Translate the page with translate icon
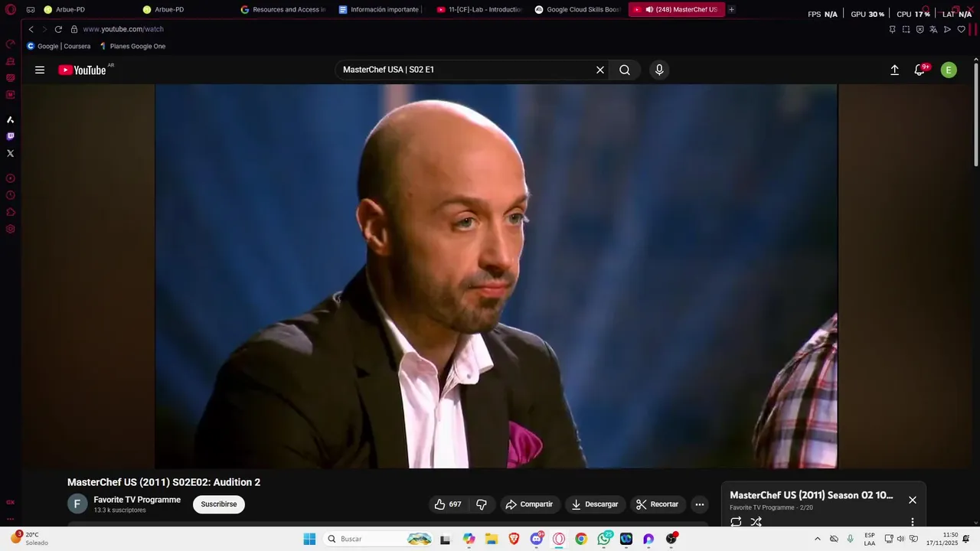The width and height of the screenshot is (980, 551). pos(933,29)
